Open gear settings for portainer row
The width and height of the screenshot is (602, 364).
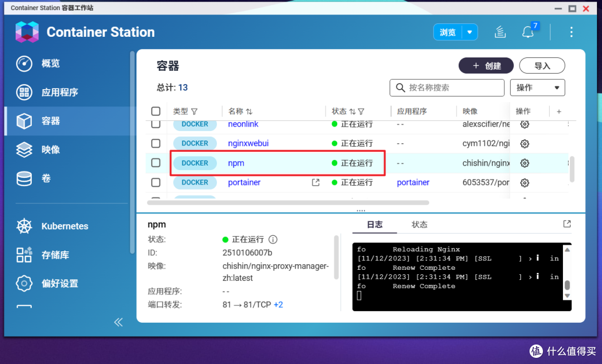click(525, 183)
